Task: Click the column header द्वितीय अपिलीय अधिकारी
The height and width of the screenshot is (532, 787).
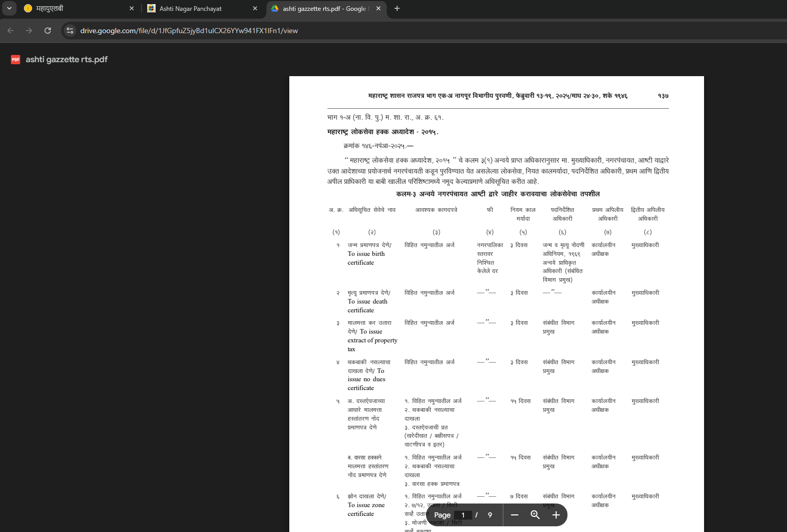Action: click(x=648, y=214)
